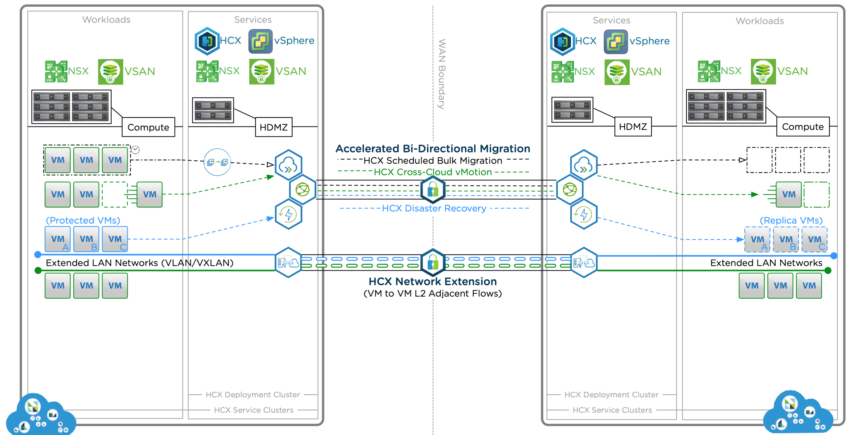Click the vSphere icon in left Services panel
868x435 pixels.
tap(260, 40)
